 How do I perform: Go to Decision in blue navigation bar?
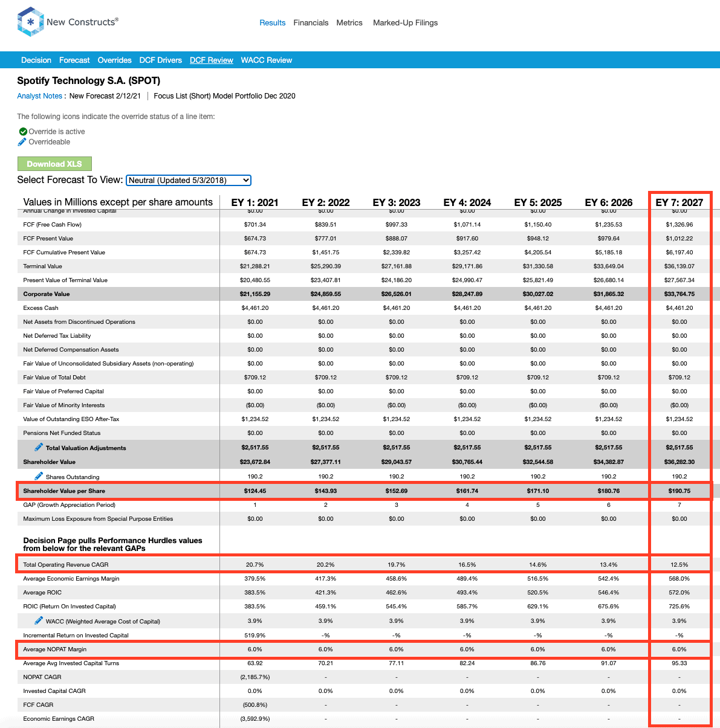(36, 60)
